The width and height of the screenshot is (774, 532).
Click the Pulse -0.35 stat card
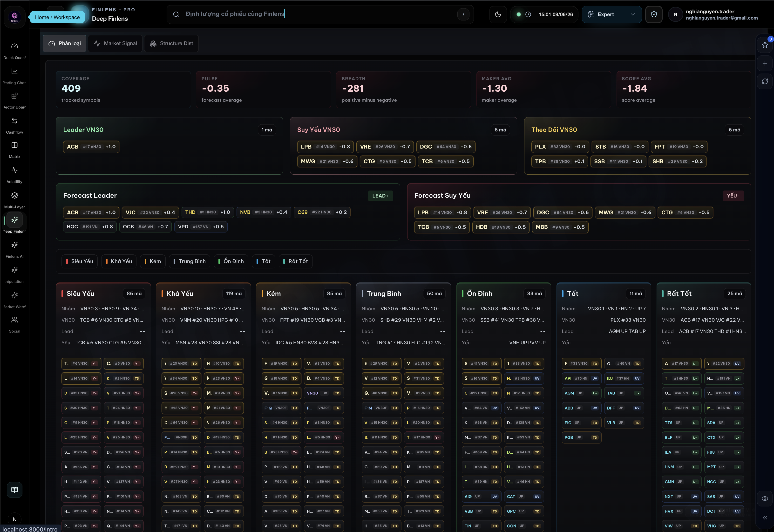[x=263, y=89]
